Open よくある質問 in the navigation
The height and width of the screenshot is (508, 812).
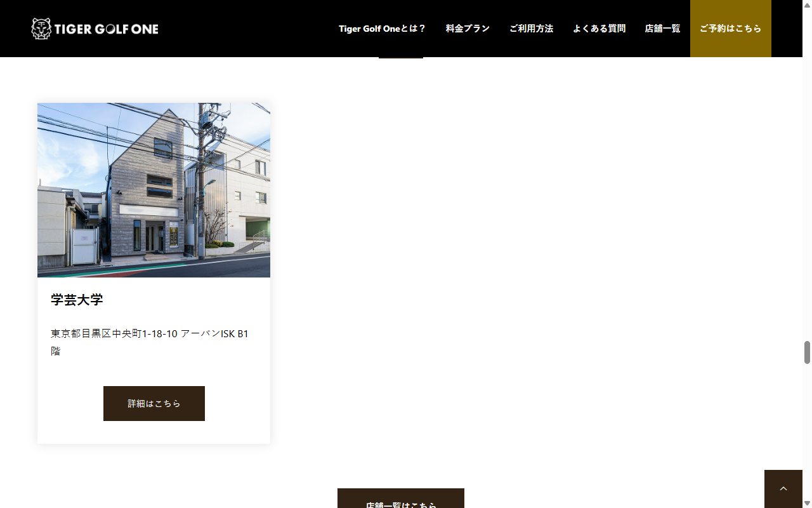[599, 29]
